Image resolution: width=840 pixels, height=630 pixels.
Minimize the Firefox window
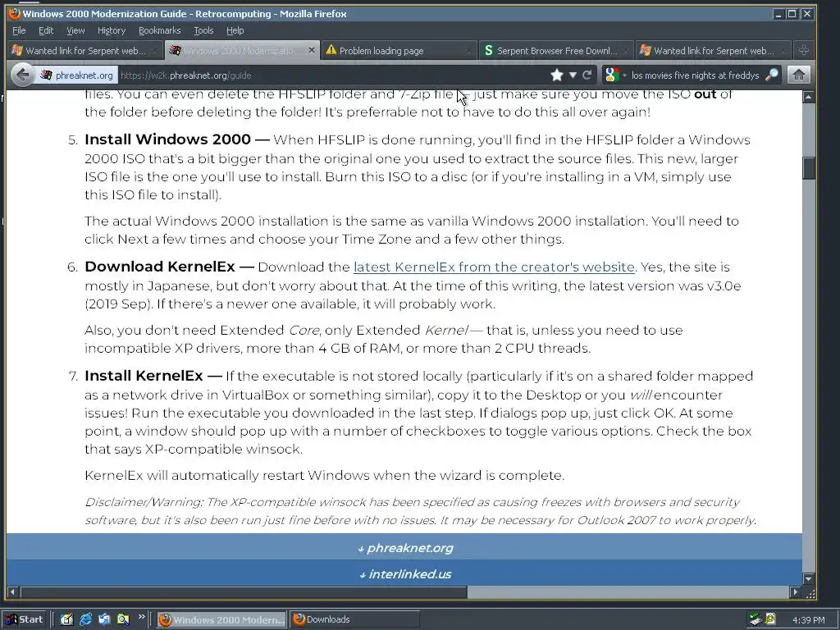tap(778, 14)
